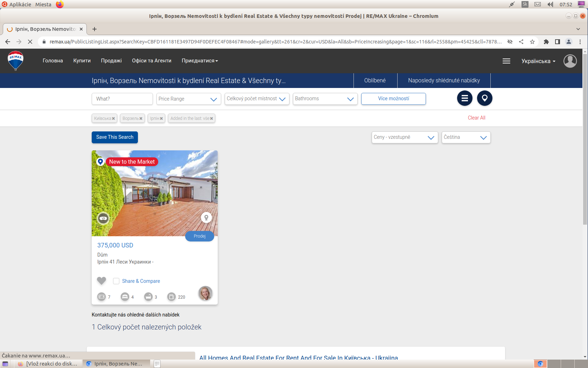The width and height of the screenshot is (588, 368).
Task: Click the RE/MAX balloon logo
Action: [x=15, y=60]
